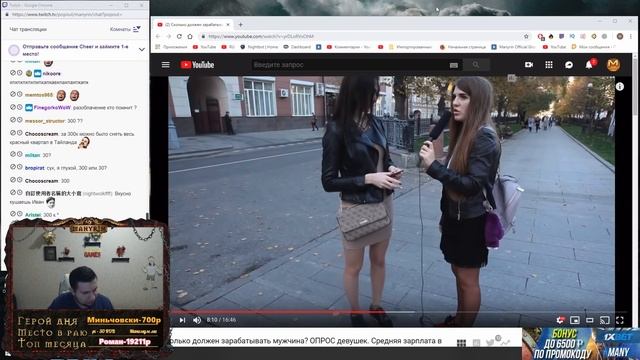Viewport: 640px width, 360px height.
Task: Bookmark this page with the star icon
Action: [x=526, y=36]
